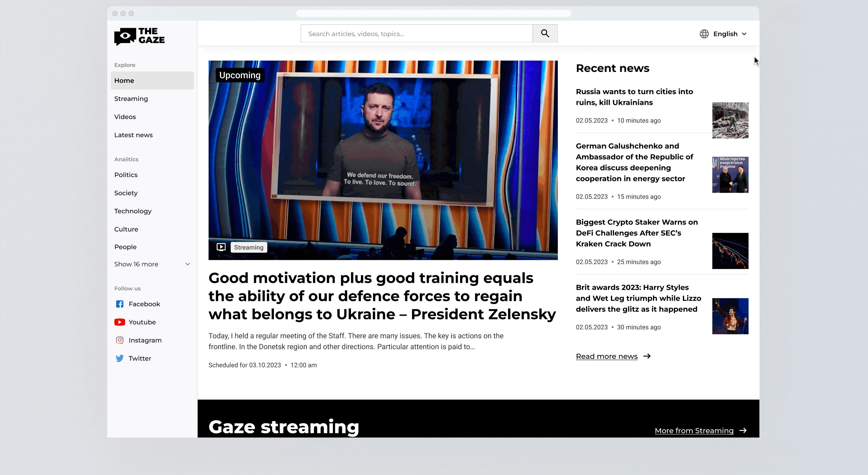This screenshot has width=868, height=475.
Task: Click the globe language icon
Action: [704, 34]
